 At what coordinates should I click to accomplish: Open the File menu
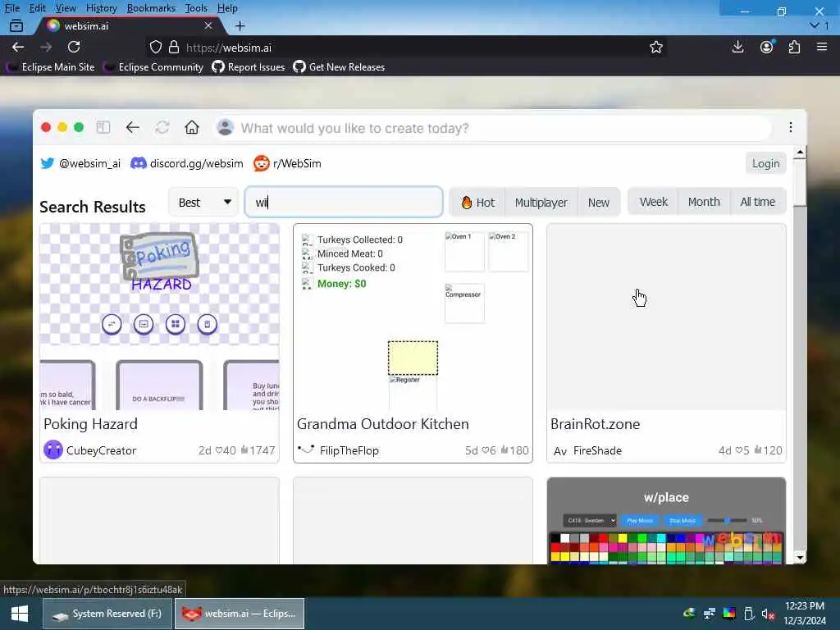tap(11, 8)
